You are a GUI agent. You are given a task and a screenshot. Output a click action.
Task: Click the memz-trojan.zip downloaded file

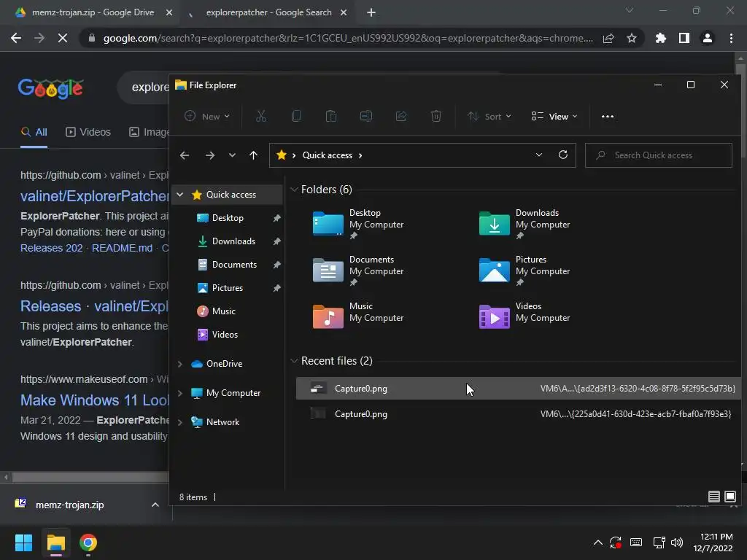(69, 505)
